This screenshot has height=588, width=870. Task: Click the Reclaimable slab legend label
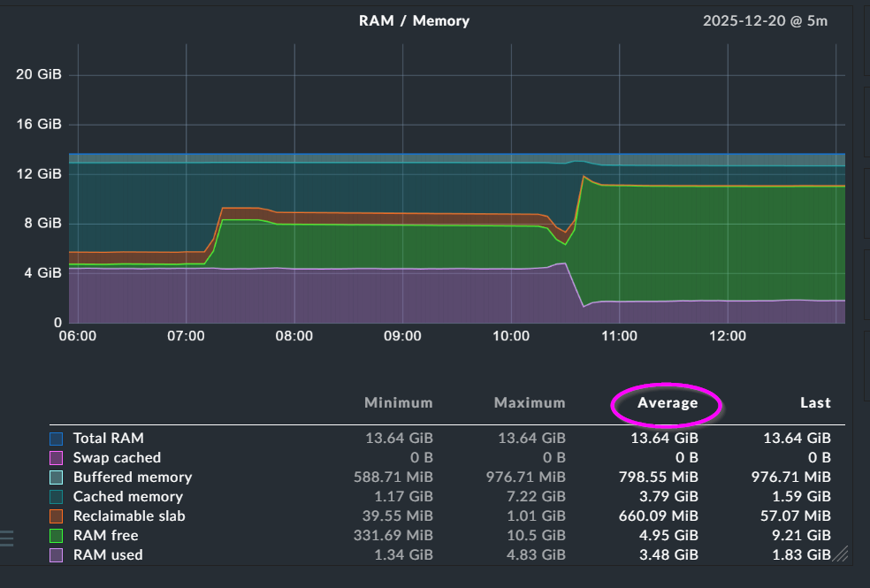pyautogui.click(x=129, y=516)
